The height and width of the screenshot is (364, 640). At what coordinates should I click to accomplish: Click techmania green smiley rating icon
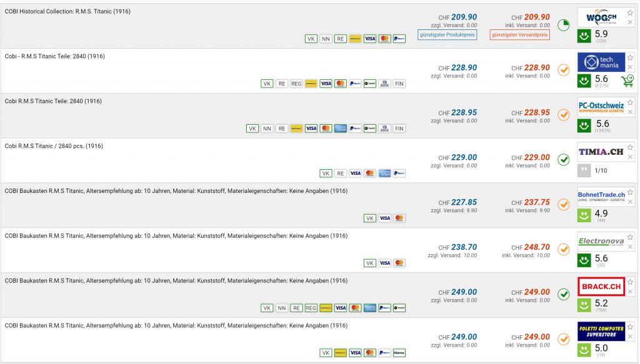click(x=584, y=81)
